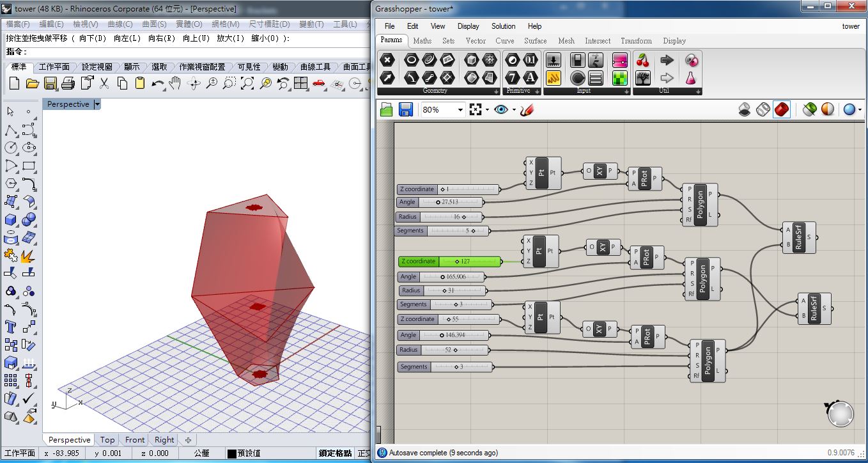Open the Solution menu

click(x=503, y=26)
